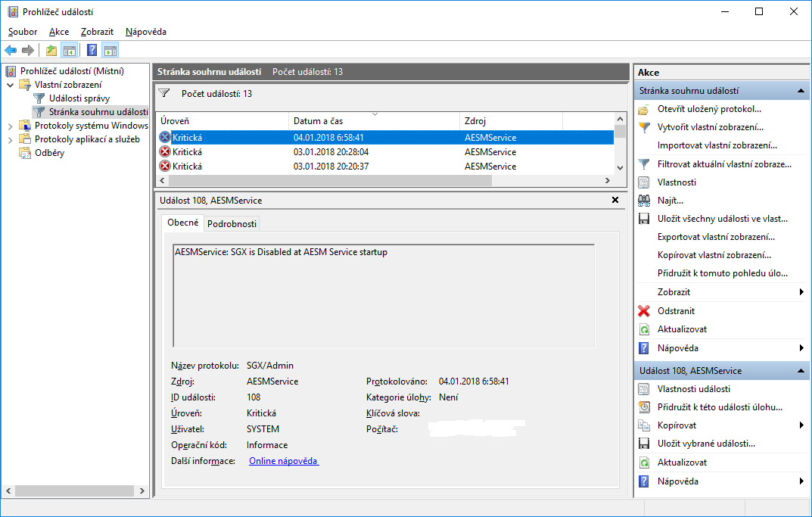Click the red X Odstranit icon
This screenshot has width=812, height=517.
644,311
